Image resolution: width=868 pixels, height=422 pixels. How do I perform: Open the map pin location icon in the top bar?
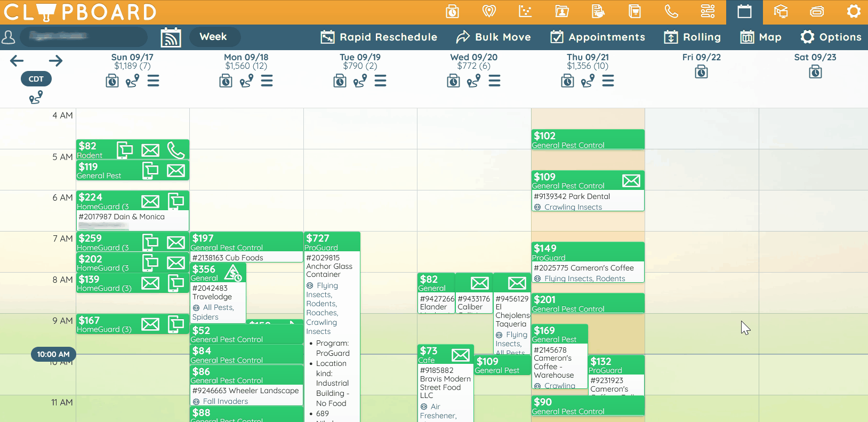click(489, 11)
